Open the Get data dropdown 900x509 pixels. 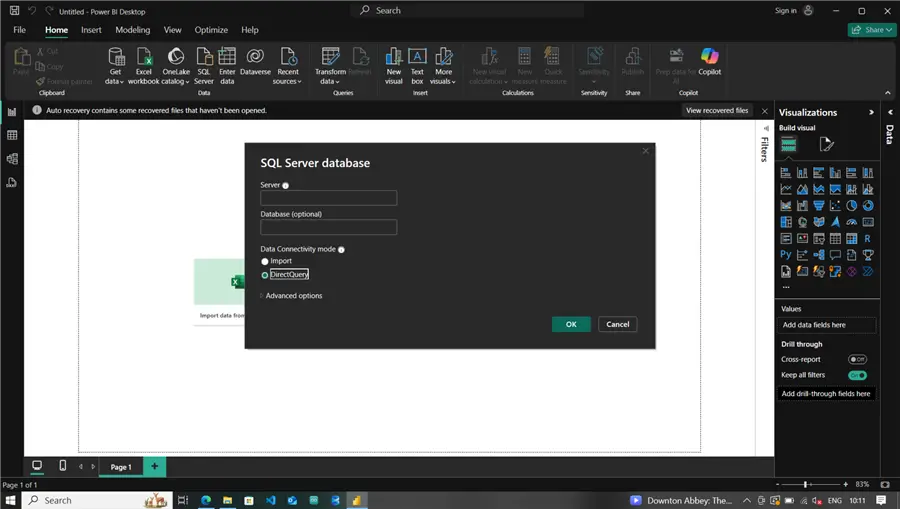coord(115,65)
